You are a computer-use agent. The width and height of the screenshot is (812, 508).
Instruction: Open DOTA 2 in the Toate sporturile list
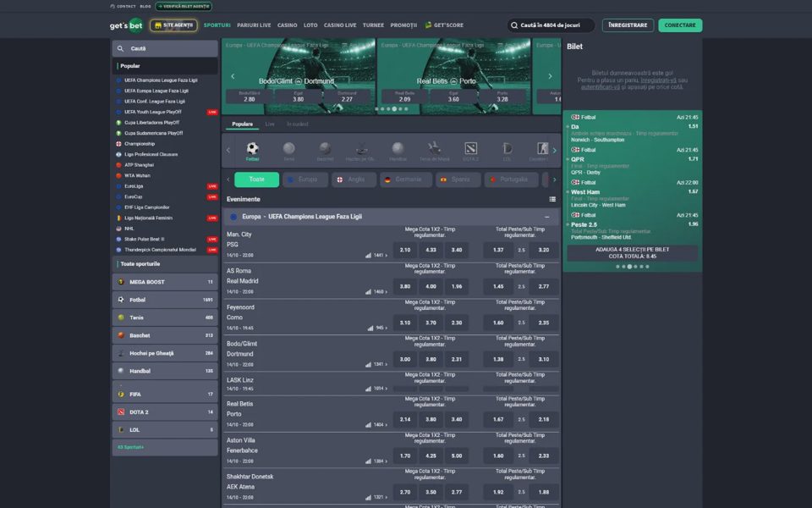pos(165,412)
